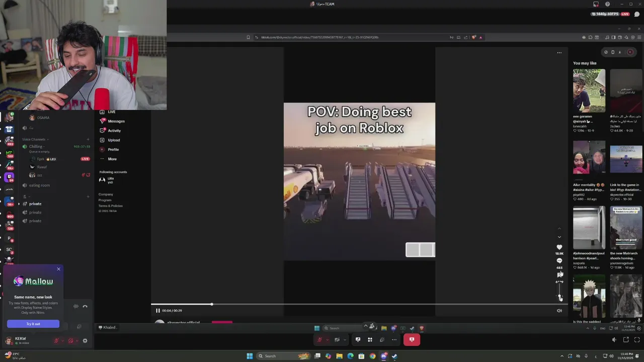Click the Windows taskbar Search box

tap(283, 356)
